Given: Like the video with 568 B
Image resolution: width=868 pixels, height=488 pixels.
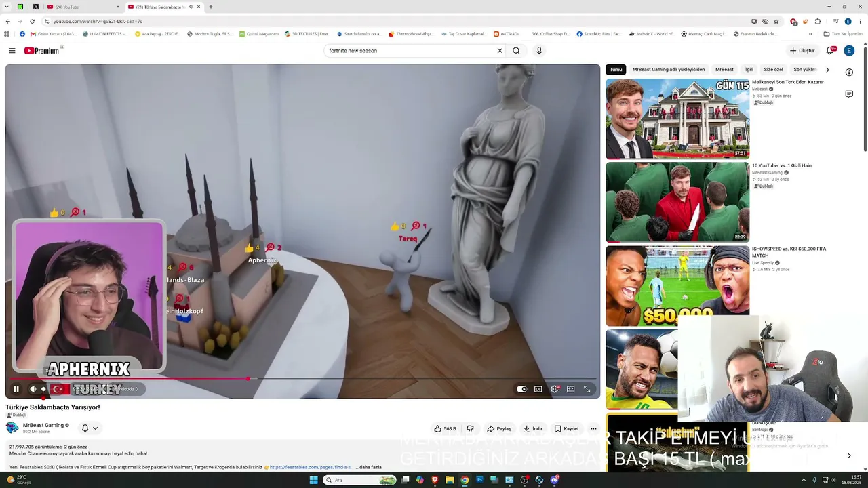Looking at the screenshot, I should pos(445,428).
